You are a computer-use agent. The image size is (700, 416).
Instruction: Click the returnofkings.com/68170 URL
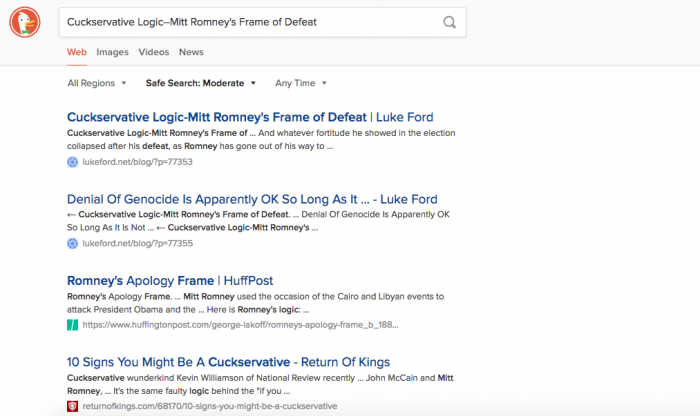point(210,406)
